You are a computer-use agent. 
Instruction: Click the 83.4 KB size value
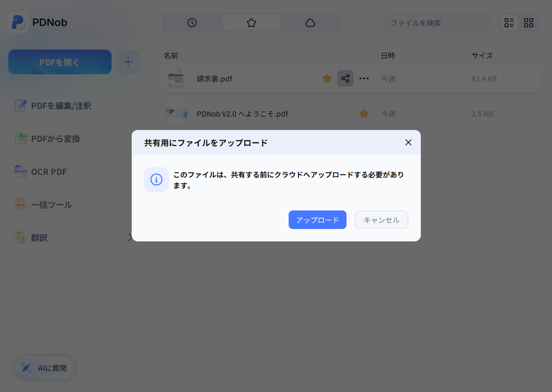coord(484,79)
